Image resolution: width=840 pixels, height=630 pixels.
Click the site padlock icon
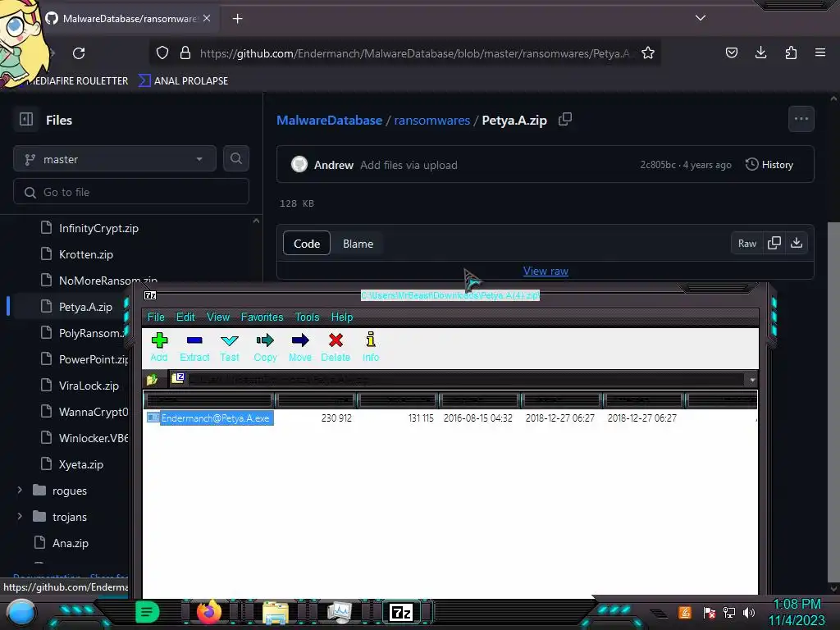pos(185,53)
